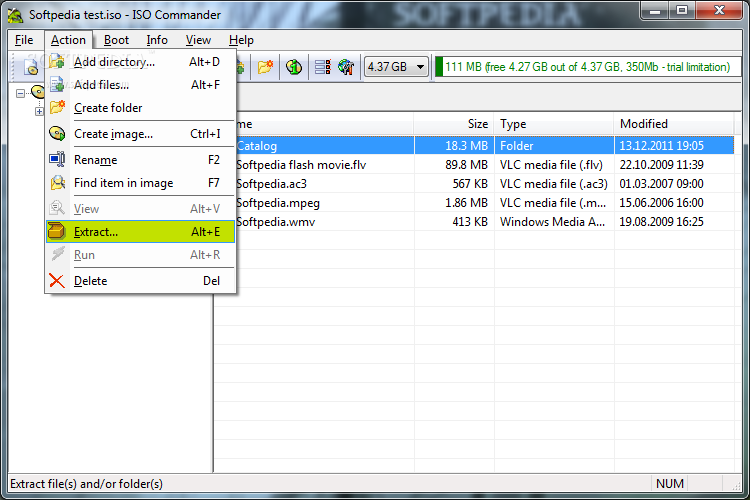Click the status bar text Extract file(s) and/or folder(s)
Viewport: 750px width, 500px height.
coord(86,484)
